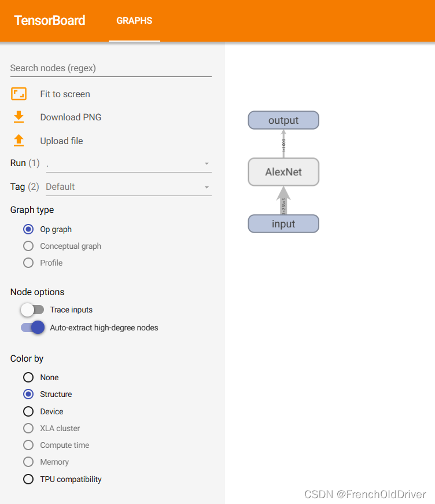Open the Tag dropdown showing Default
Image resolution: width=435 pixels, height=504 pixels.
[128, 187]
